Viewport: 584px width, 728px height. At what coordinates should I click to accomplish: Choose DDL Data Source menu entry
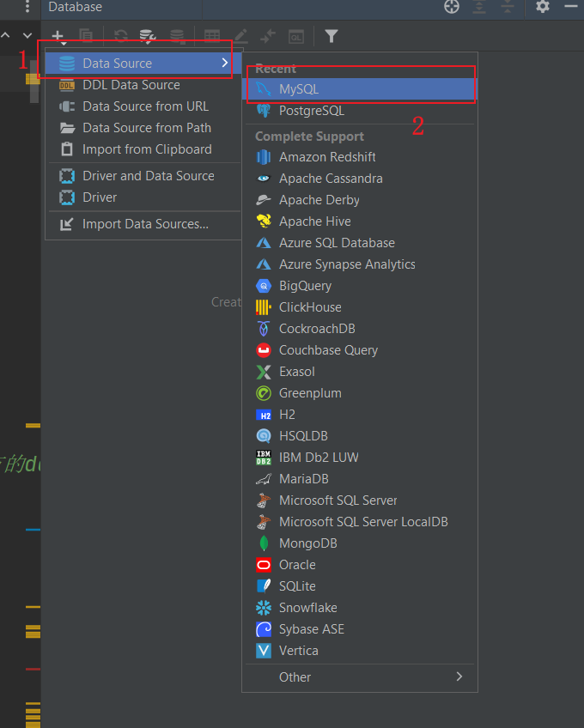pyautogui.click(x=144, y=85)
